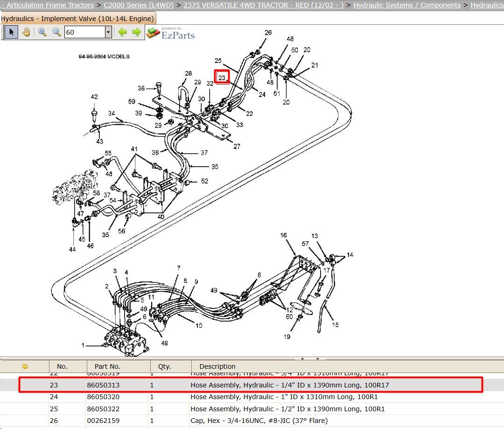Go to next diagram with right arrow
Viewport: 504px width, 429px height.
pyautogui.click(x=137, y=32)
